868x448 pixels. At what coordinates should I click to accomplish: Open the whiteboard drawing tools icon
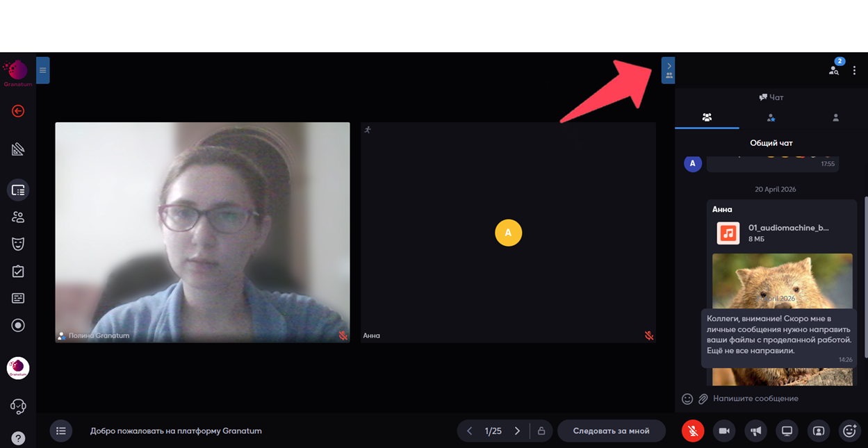click(18, 149)
